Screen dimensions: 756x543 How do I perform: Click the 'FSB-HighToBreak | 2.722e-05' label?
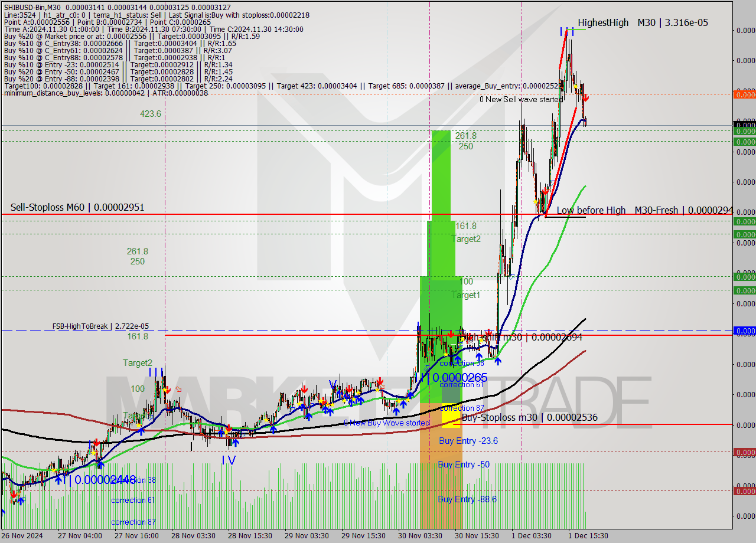click(x=100, y=326)
